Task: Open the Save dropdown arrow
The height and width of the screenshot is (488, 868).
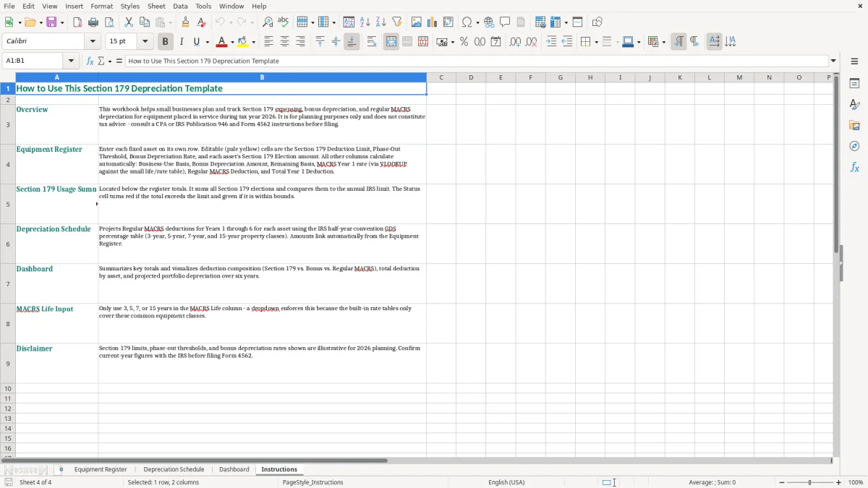Action: (x=62, y=22)
